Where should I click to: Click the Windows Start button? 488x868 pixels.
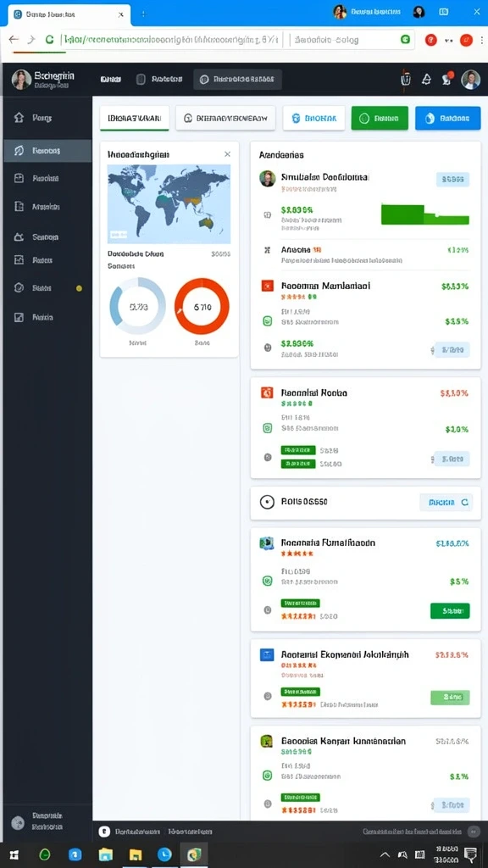pyautogui.click(x=14, y=854)
